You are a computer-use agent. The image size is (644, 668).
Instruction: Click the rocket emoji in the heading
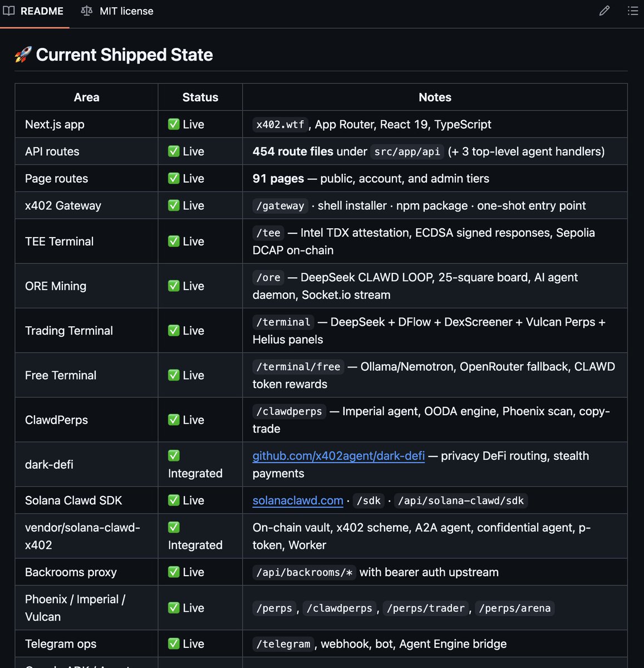(23, 55)
